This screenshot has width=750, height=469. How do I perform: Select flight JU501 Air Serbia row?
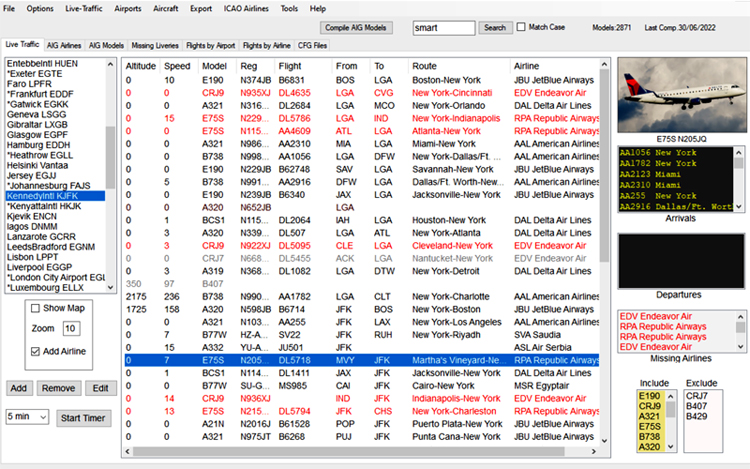point(362,348)
